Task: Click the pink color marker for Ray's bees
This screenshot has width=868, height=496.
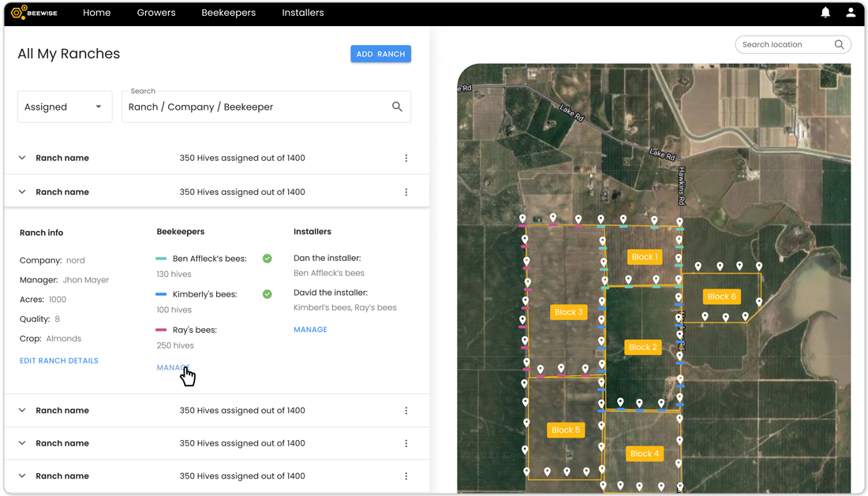Action: tap(161, 330)
